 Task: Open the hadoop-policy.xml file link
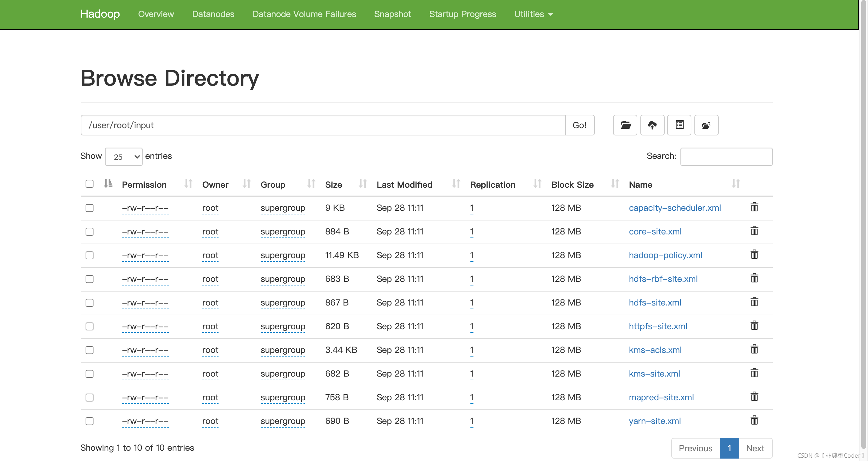tap(665, 255)
